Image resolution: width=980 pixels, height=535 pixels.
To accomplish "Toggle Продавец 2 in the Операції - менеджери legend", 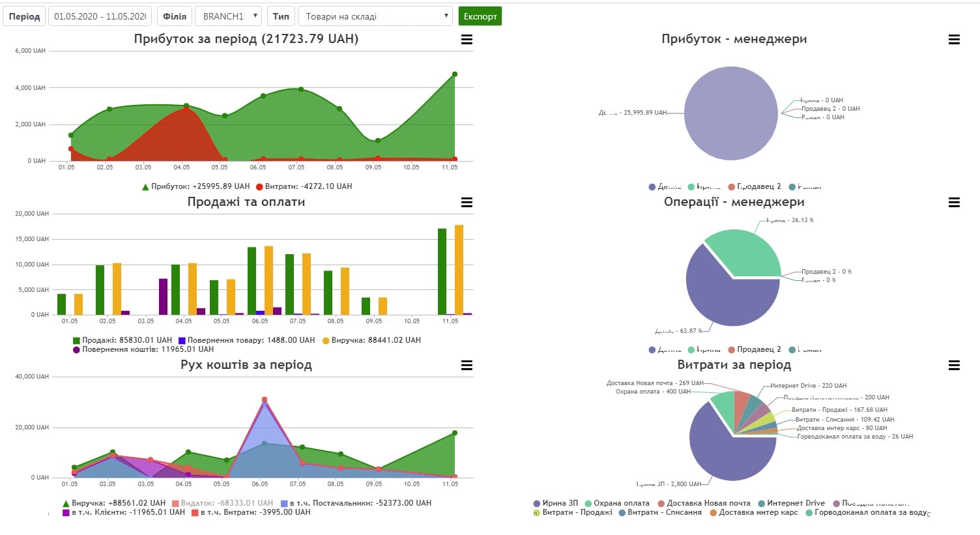I will (758, 349).
